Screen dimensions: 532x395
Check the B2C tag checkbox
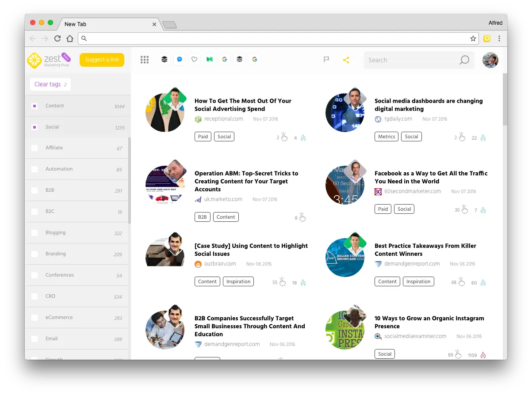34,212
